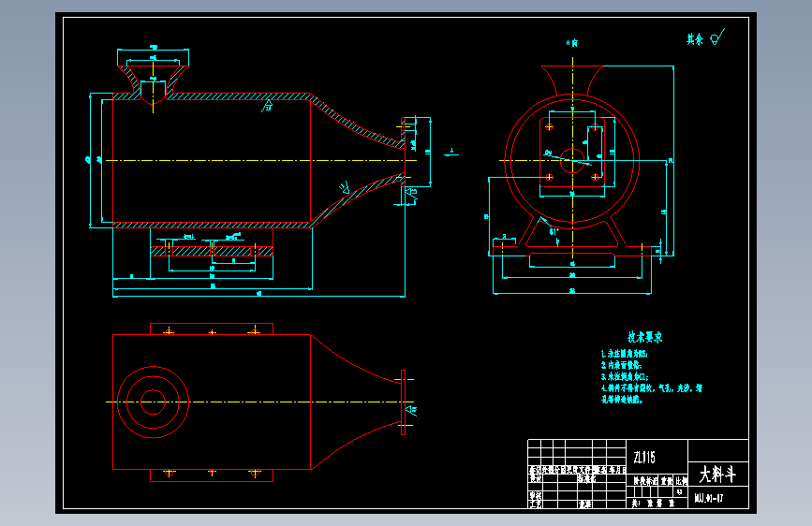812x526 pixels.
Task: Click the '技术要求' heading text
Action: pyautogui.click(x=644, y=337)
